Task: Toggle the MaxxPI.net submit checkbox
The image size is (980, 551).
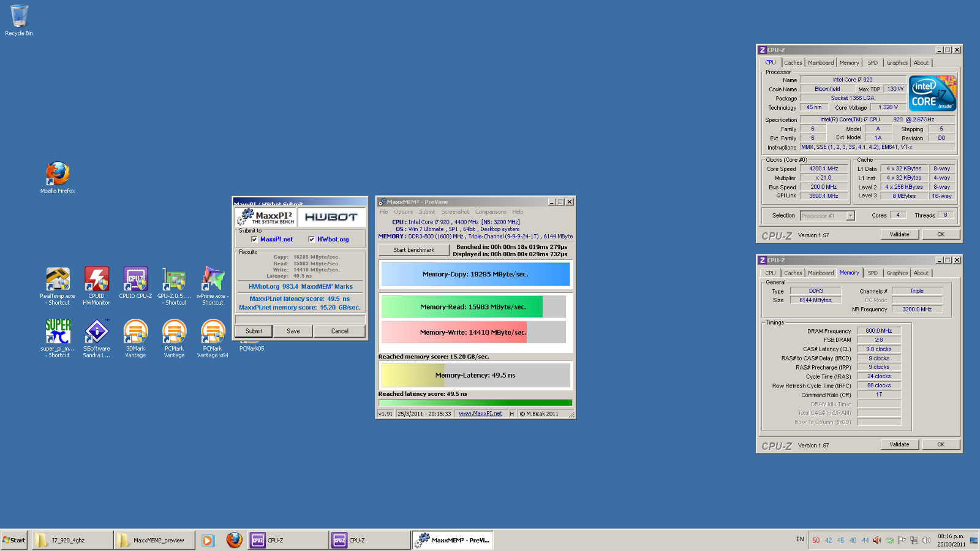Action: click(x=254, y=240)
